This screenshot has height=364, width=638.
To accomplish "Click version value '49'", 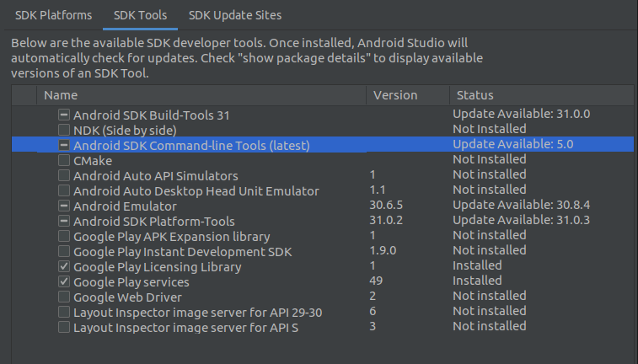I will (376, 281).
